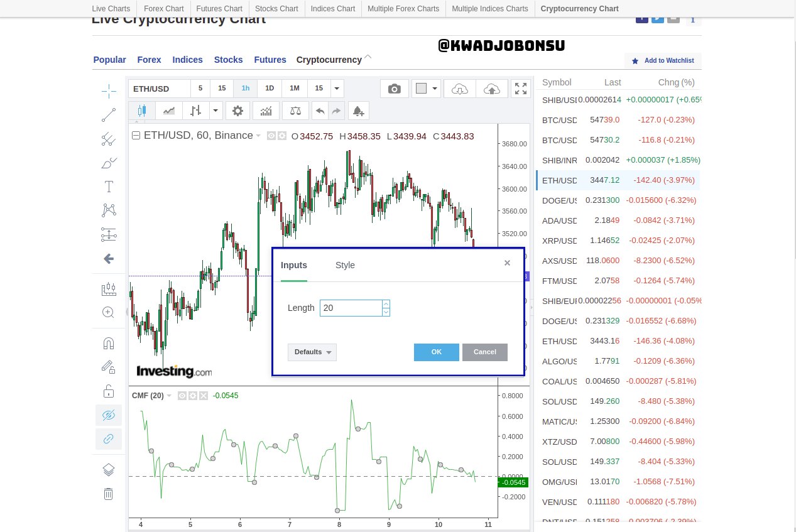Toggle lock all drawing tools padlock
This screenshot has width=796, height=532.
[109, 391]
